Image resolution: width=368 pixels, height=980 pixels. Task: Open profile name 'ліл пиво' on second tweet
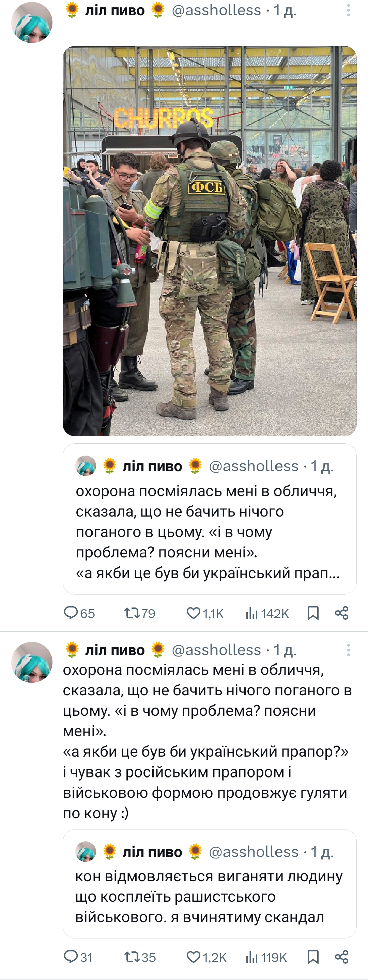pyautogui.click(x=115, y=650)
